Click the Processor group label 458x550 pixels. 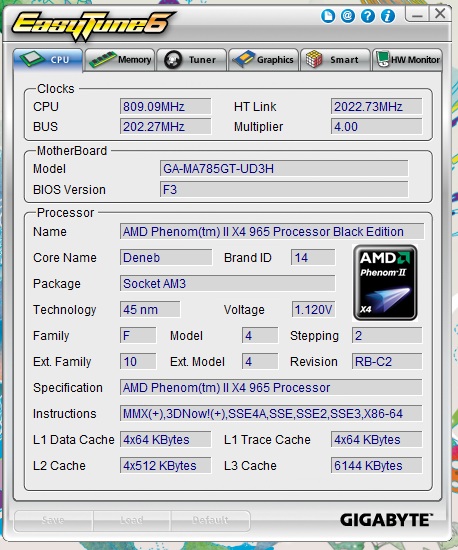(66, 213)
